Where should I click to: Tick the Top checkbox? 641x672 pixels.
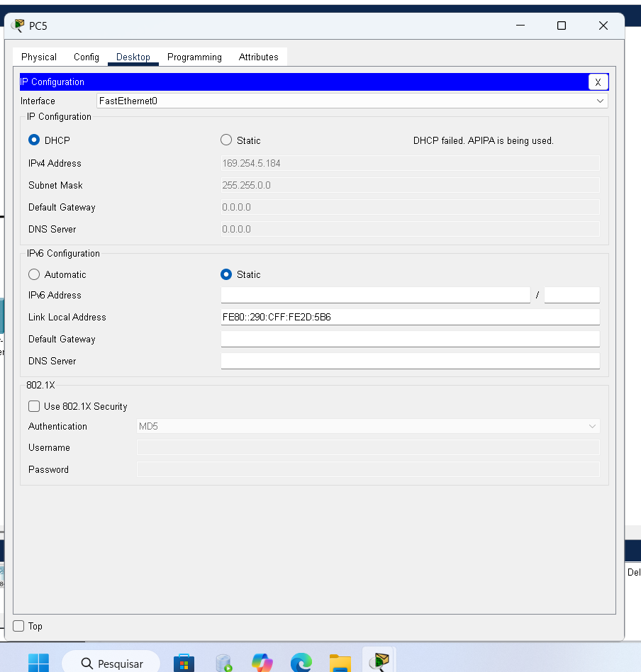[x=18, y=626]
